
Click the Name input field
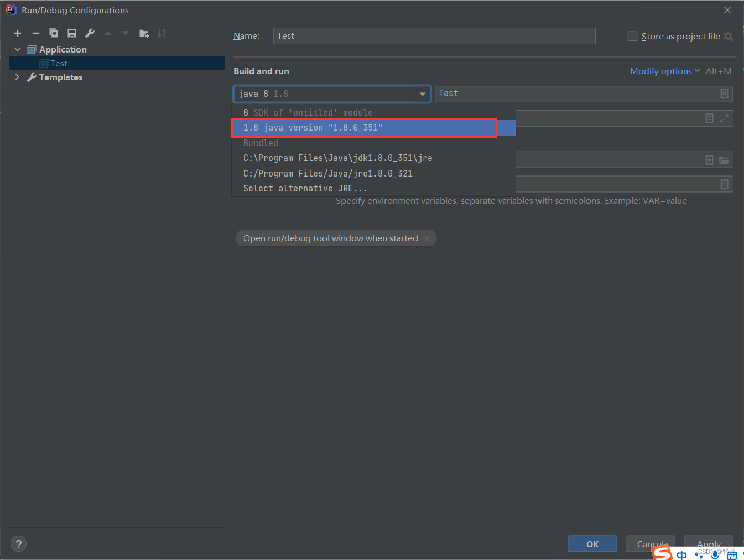pos(434,35)
